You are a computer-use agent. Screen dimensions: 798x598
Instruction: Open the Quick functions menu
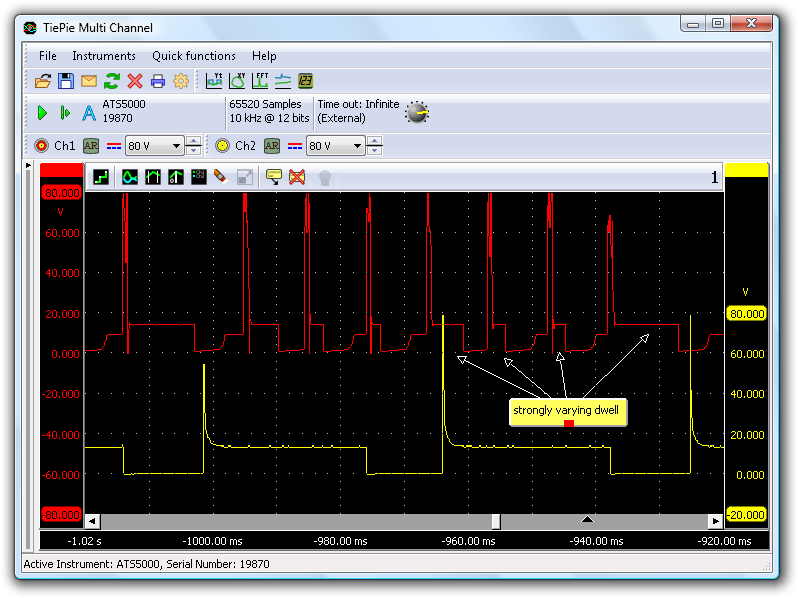point(194,56)
